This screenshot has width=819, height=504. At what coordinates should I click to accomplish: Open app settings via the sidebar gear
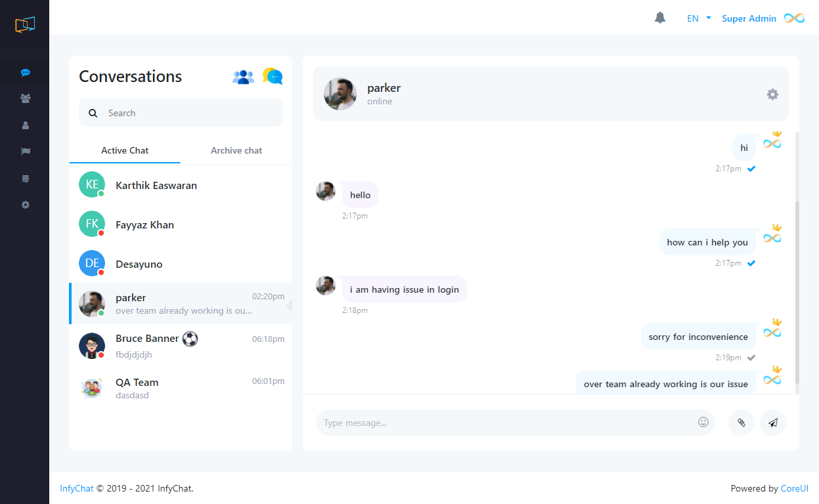25,205
